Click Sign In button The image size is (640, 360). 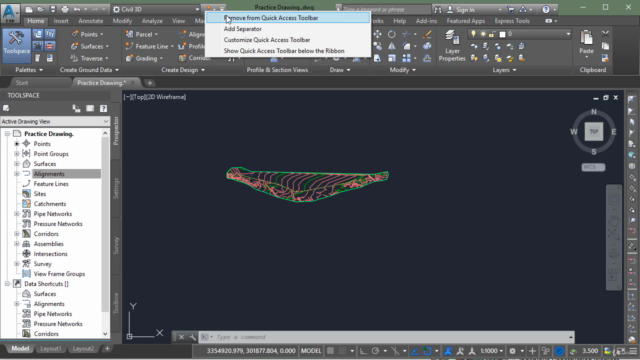[x=465, y=9]
